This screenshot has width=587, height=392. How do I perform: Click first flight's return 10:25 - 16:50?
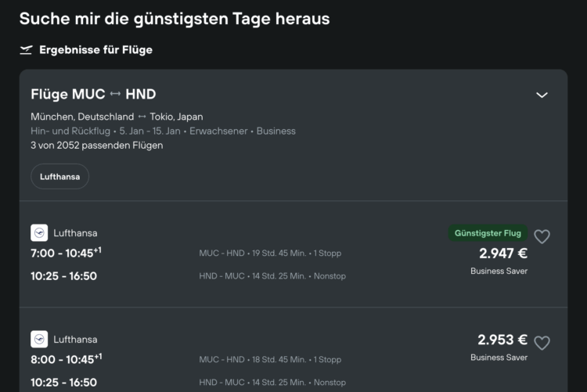(x=63, y=275)
